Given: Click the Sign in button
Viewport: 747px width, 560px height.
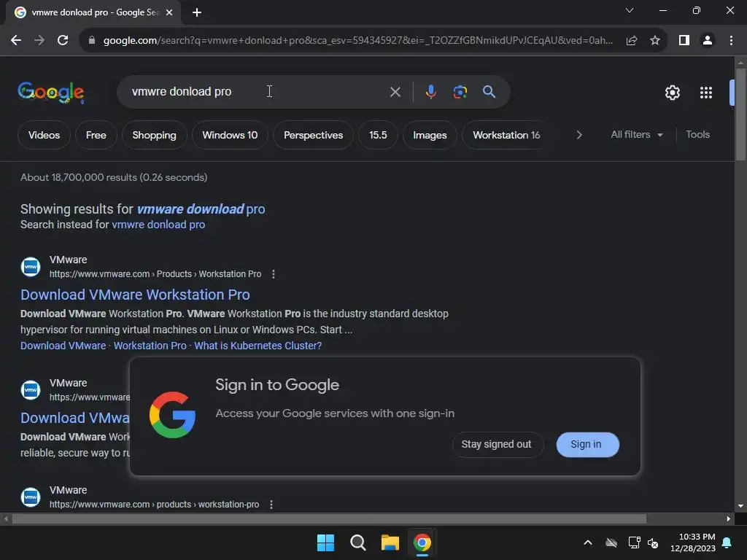Looking at the screenshot, I should click(587, 445).
